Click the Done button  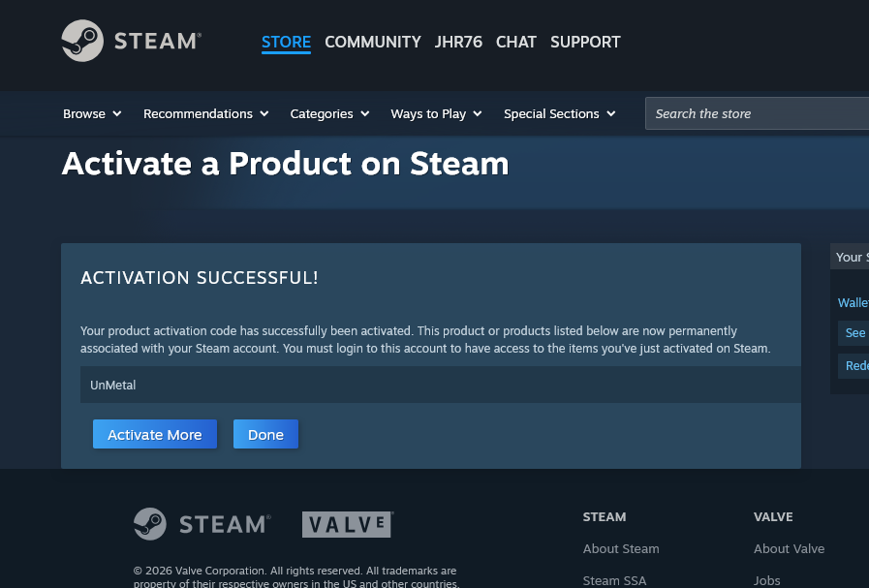coord(265,435)
